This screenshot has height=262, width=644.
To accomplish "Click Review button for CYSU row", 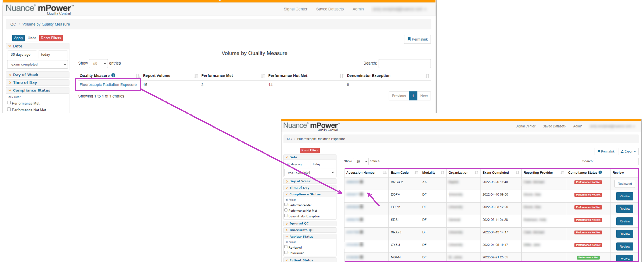I will tap(624, 247).
